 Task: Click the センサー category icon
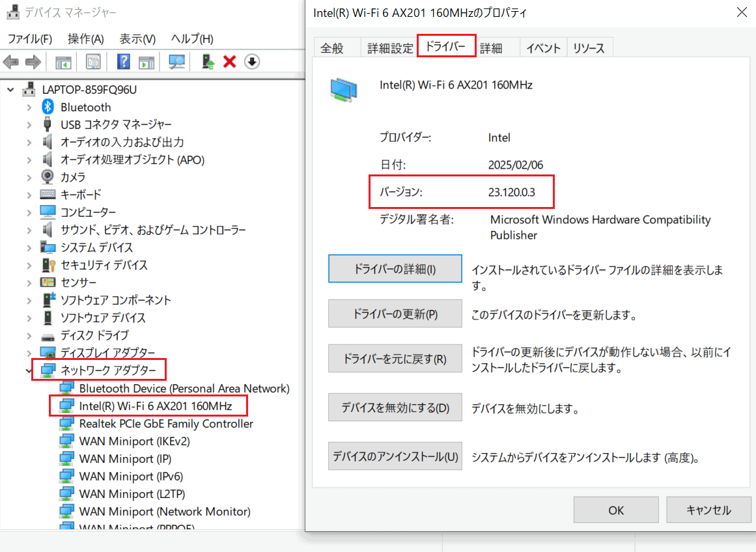[x=48, y=282]
